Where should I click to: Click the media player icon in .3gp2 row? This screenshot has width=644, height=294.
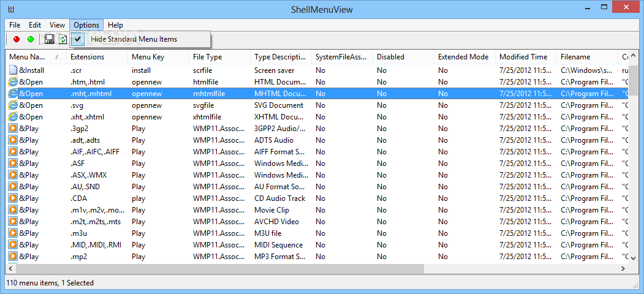point(13,129)
